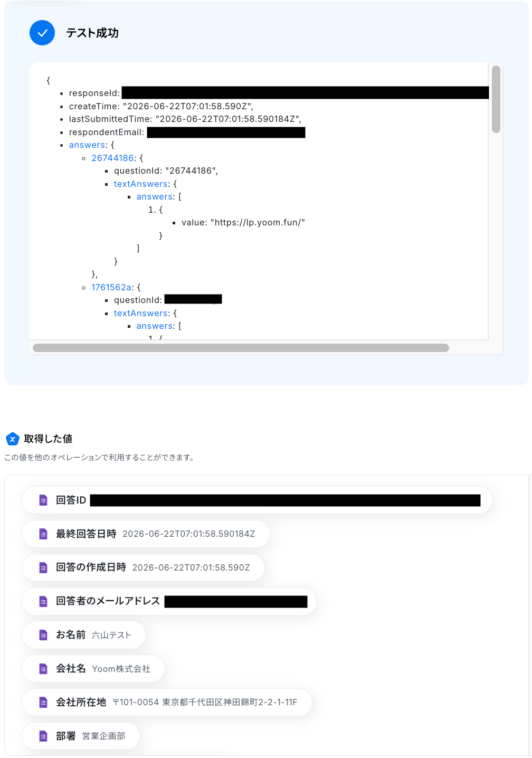
Task: Click the vertical scrollbar of the JSON panel
Action: click(496, 99)
